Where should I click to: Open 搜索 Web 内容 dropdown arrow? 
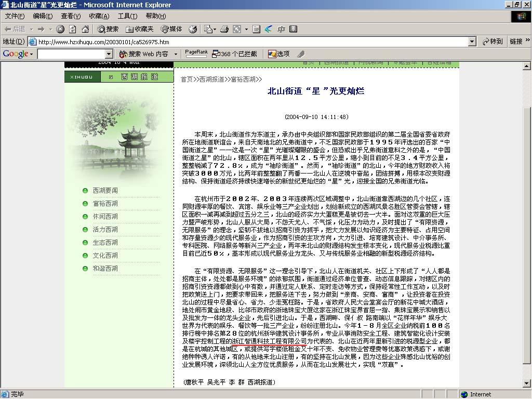click(x=176, y=54)
